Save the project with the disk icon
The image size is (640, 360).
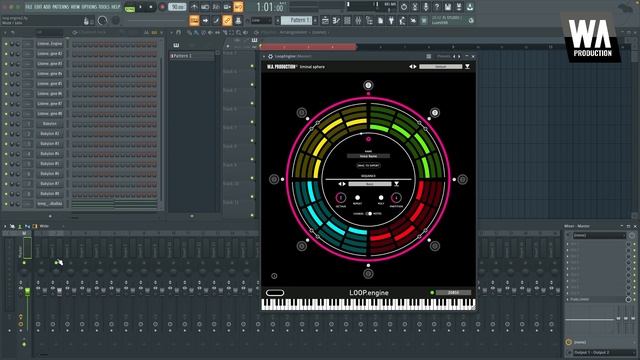(448, 7)
